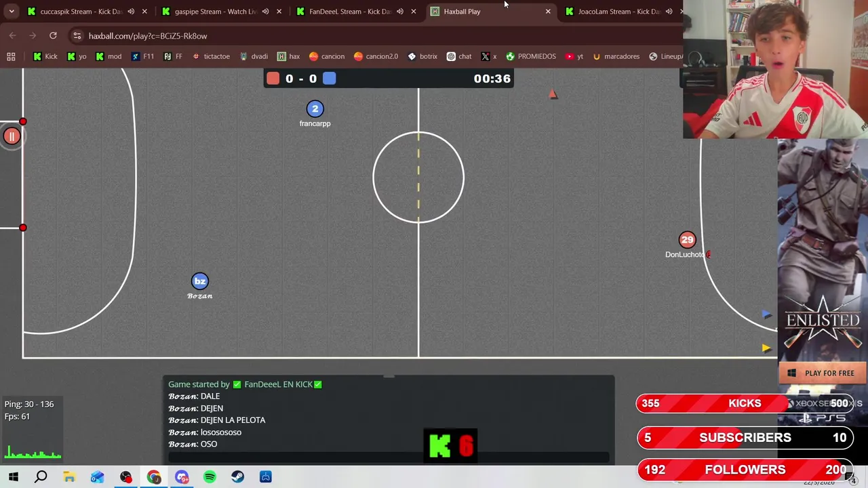The image size is (868, 488).
Task: Open the X bookmark
Action: (489, 56)
